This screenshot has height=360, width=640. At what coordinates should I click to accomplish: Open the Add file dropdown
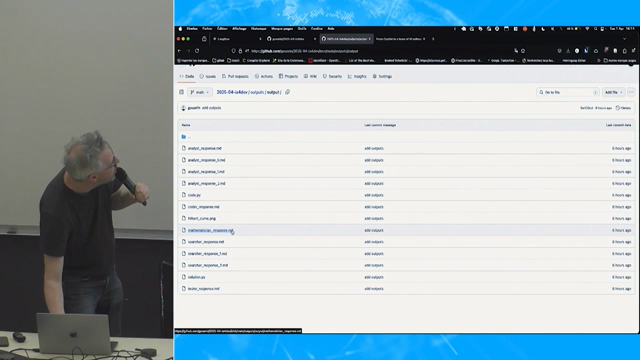coord(613,92)
